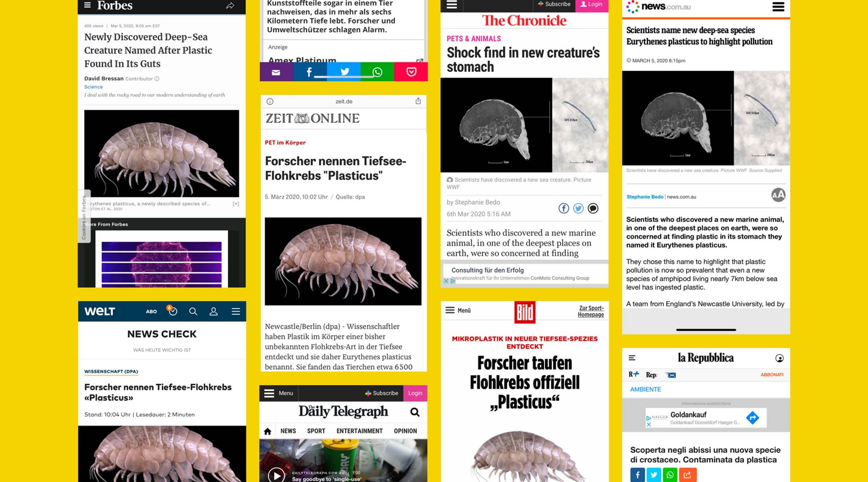Share article on Twitter in share bar
This screenshot has width=868, height=482.
coord(344,72)
